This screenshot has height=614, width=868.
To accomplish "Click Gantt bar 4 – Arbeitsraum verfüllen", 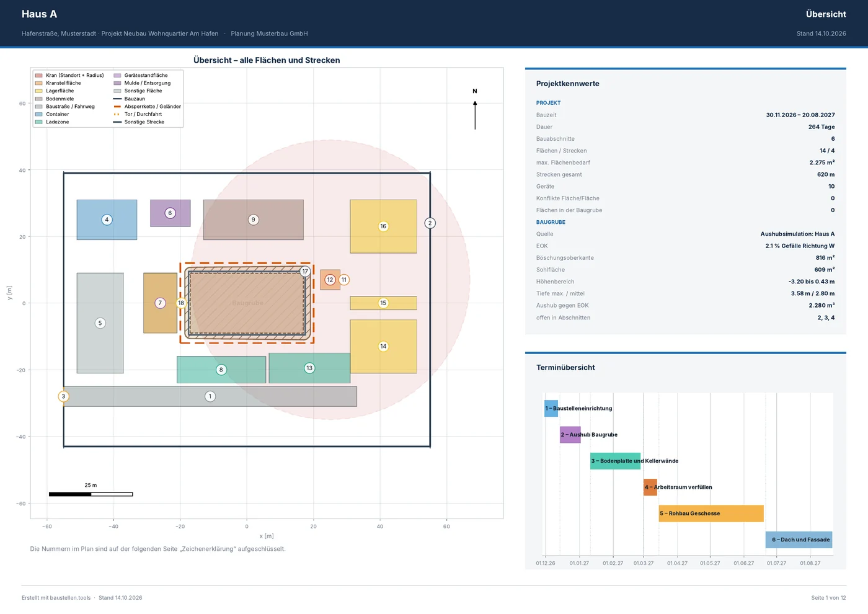I will [650, 487].
